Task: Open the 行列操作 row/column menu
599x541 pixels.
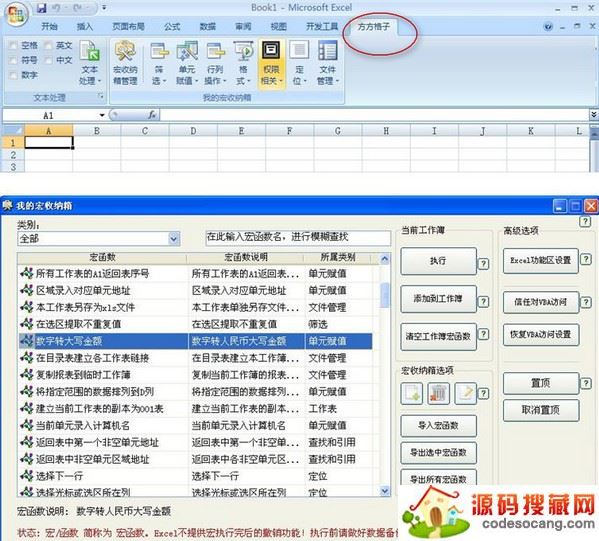Action: [215, 63]
